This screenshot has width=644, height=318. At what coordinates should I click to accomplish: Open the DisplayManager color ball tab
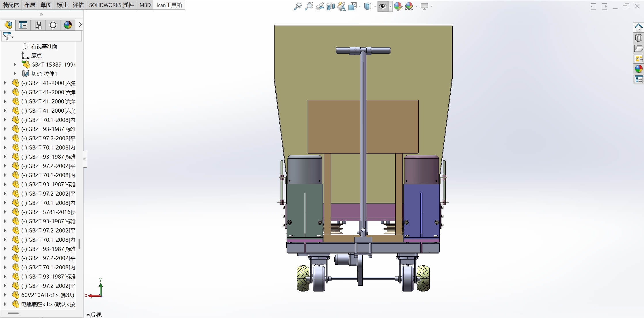68,25
